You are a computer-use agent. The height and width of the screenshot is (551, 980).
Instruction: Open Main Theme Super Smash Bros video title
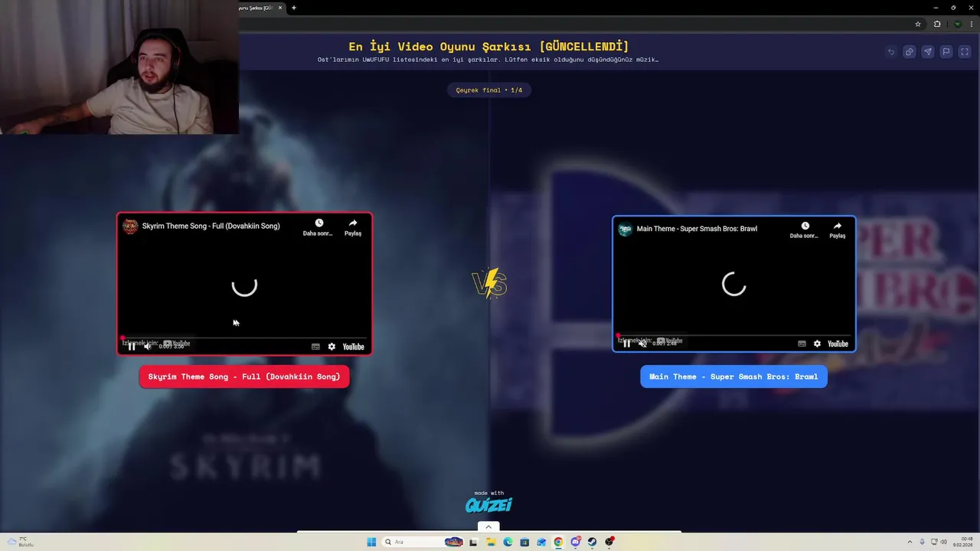pos(697,229)
